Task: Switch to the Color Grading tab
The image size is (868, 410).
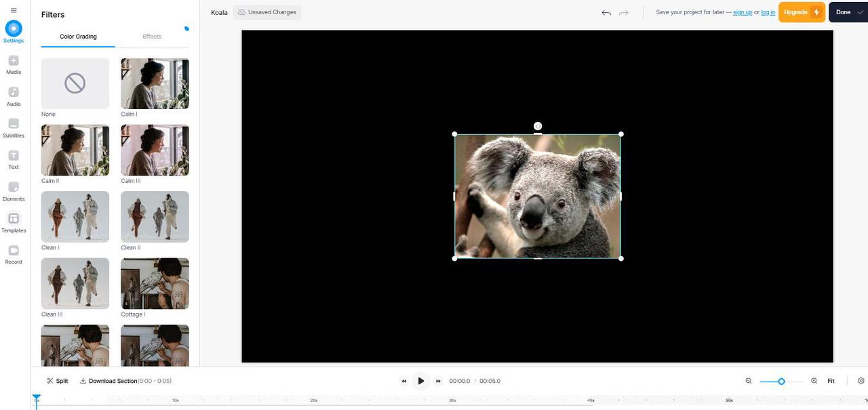Action: click(78, 37)
